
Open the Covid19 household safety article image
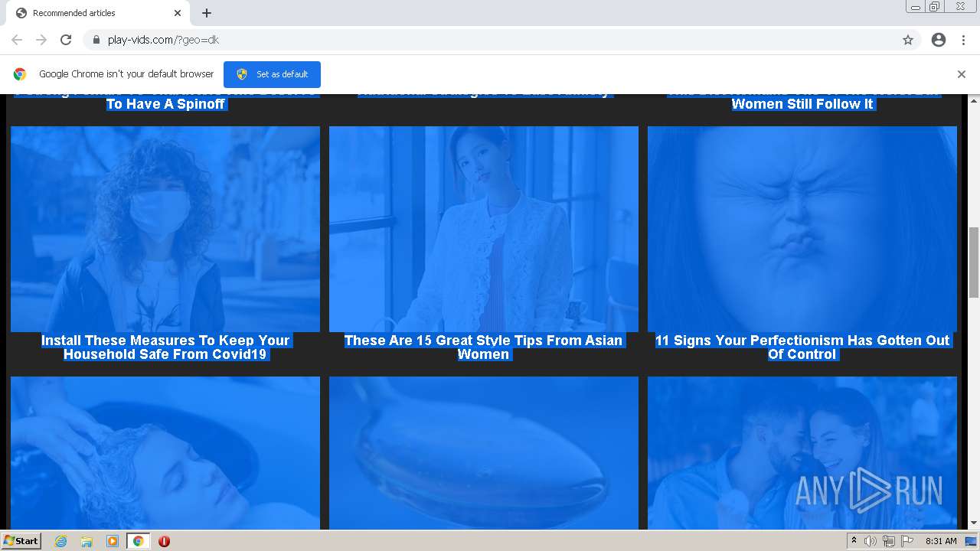(165, 229)
